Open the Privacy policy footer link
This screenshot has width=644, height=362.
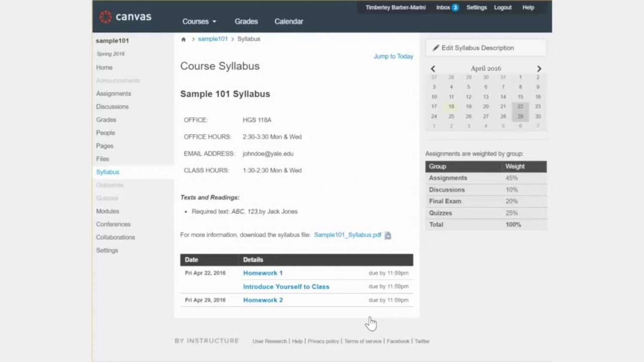(x=323, y=341)
